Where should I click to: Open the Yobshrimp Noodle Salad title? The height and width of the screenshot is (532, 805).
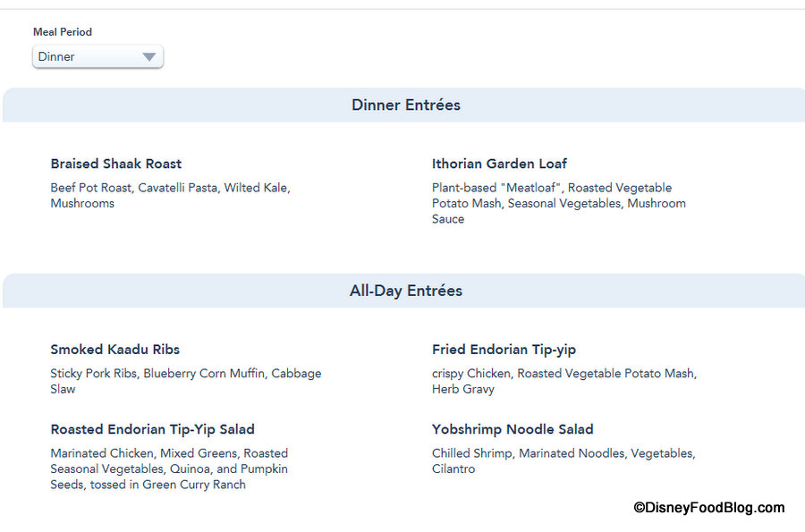(513, 429)
